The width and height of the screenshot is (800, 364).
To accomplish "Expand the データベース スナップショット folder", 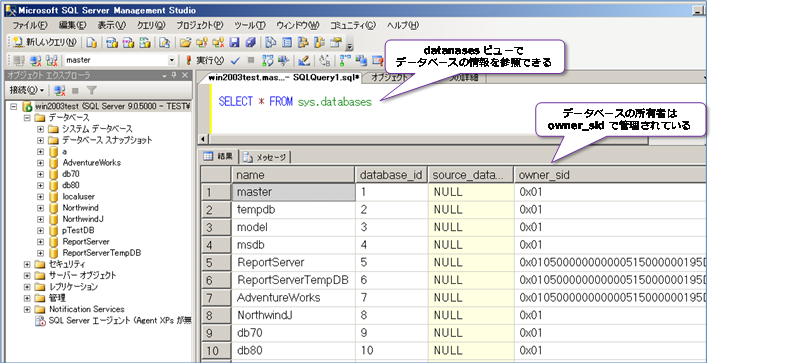I will (40, 140).
